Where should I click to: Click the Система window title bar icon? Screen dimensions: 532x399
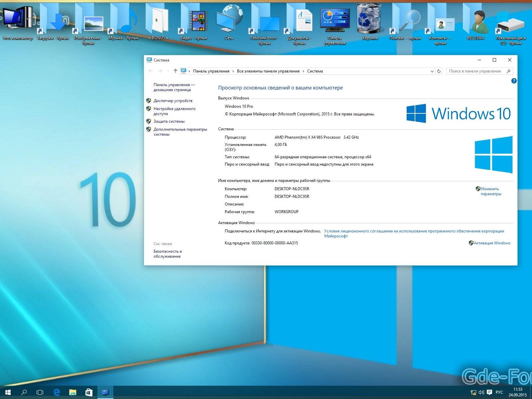click(149, 60)
